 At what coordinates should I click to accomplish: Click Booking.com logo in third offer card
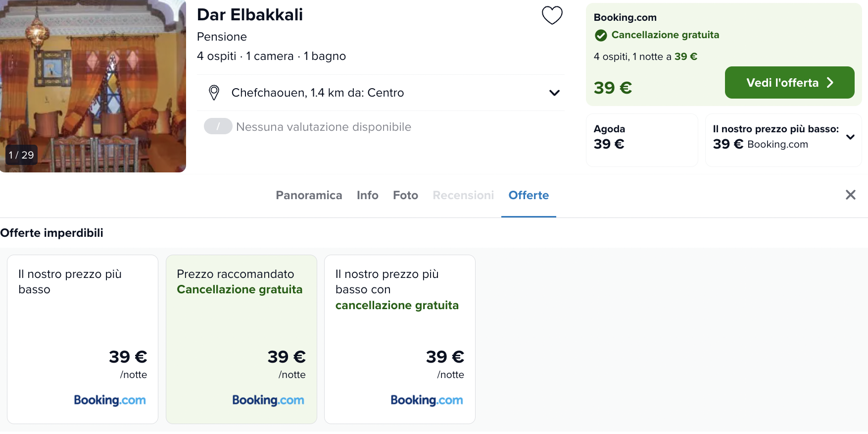(x=427, y=400)
